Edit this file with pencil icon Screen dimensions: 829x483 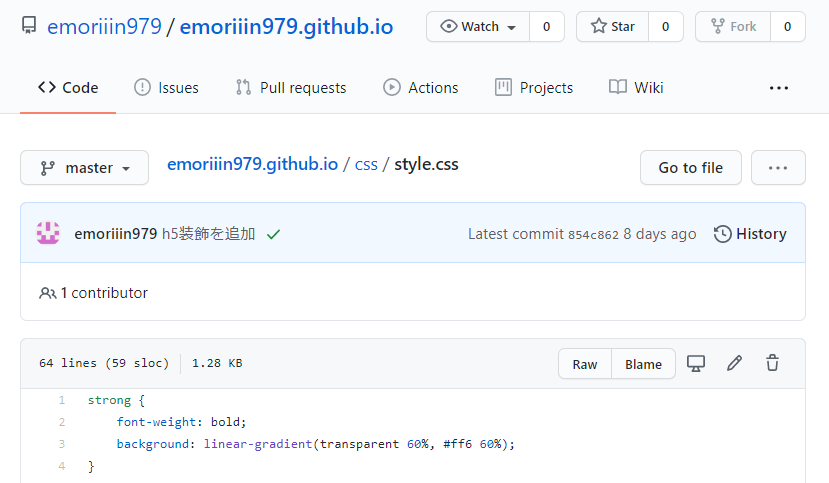[x=734, y=363]
